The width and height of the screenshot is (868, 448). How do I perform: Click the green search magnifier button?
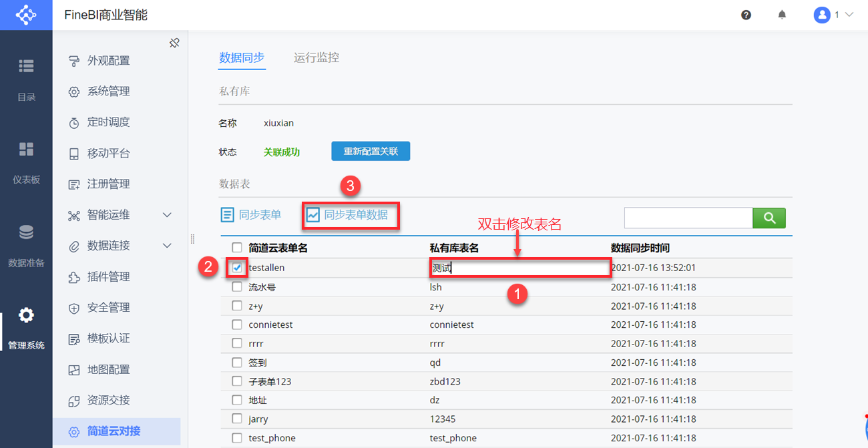coord(769,218)
